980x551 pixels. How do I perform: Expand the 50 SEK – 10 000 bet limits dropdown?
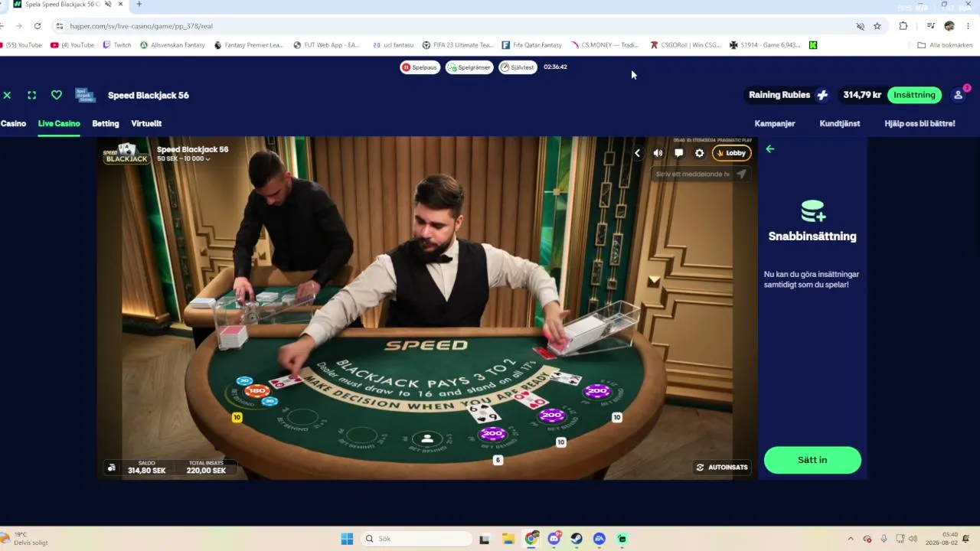coord(183,159)
